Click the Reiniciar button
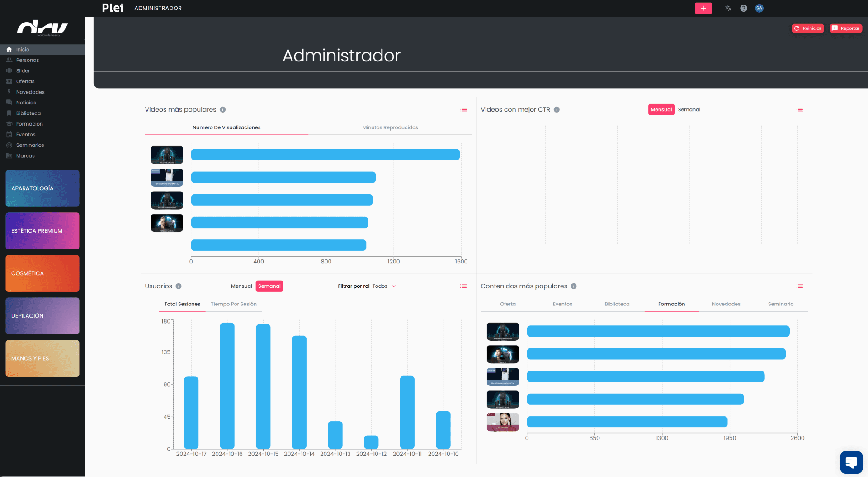The image size is (868, 488). coord(808,28)
